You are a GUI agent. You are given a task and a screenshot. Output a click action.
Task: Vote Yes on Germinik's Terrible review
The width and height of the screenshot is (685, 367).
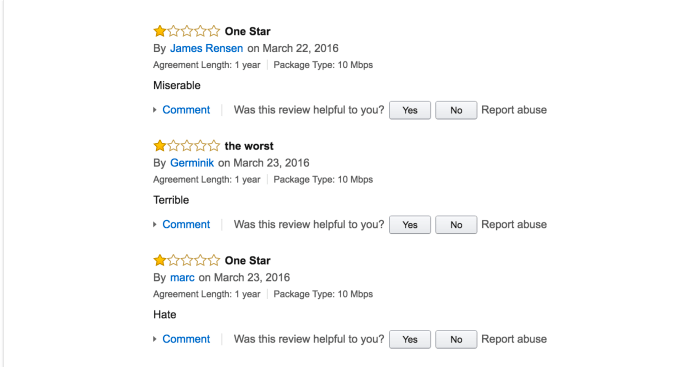[410, 225]
